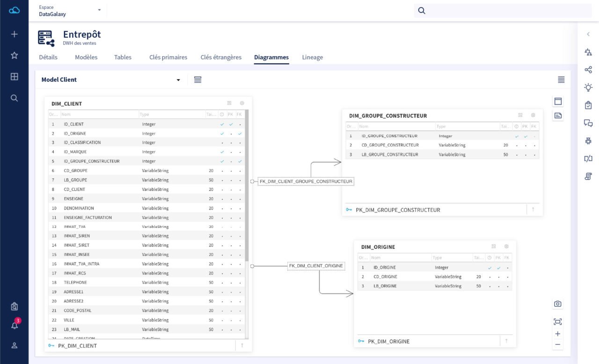Open the Model Client diagram selector dropdown
This screenshot has width=599, height=364.
[x=178, y=80]
